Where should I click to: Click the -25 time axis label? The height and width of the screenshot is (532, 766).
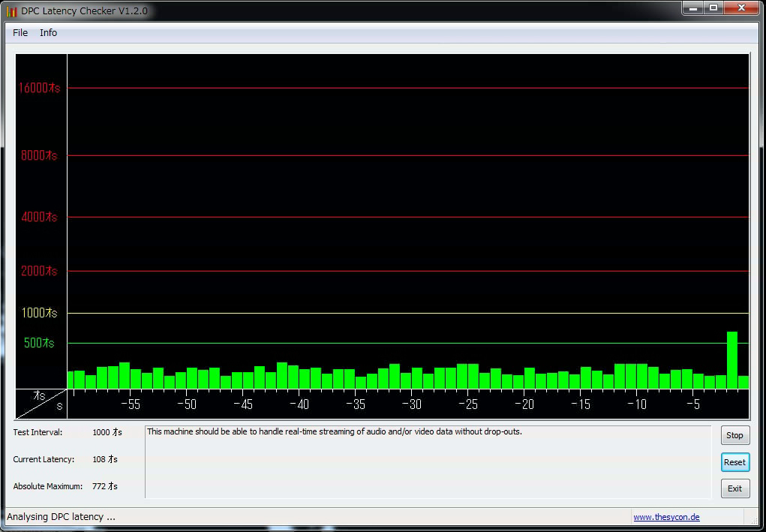point(467,404)
